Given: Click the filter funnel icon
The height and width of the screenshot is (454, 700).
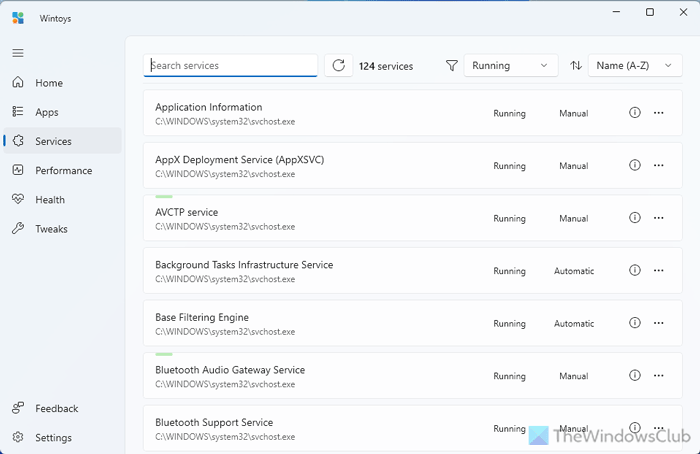Looking at the screenshot, I should [x=452, y=65].
